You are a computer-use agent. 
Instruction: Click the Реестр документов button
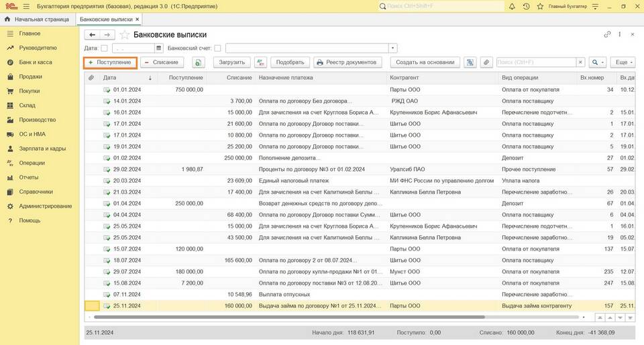(348, 62)
